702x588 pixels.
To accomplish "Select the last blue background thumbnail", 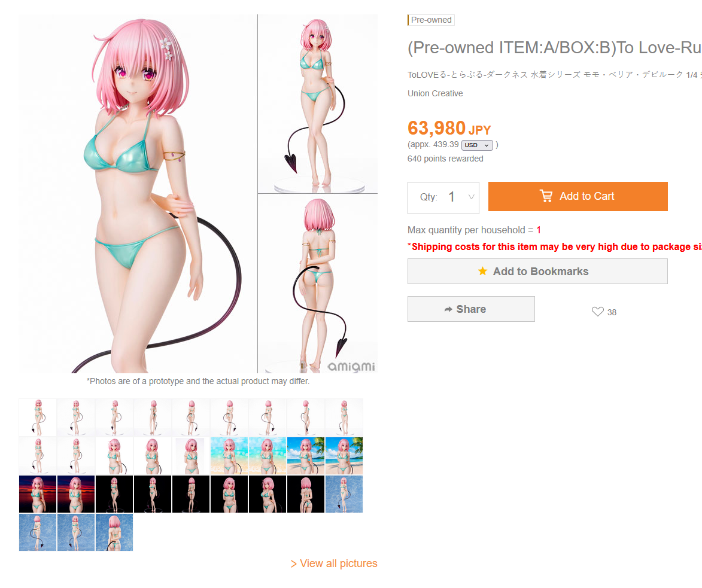I will point(114,532).
